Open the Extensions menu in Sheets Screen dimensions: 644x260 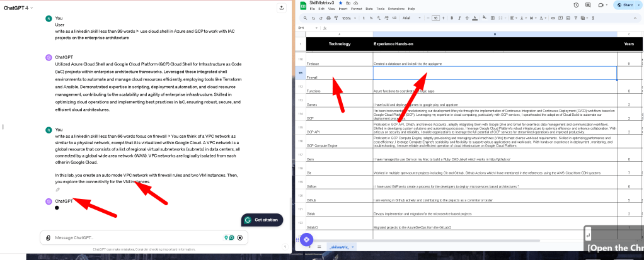coord(396,9)
